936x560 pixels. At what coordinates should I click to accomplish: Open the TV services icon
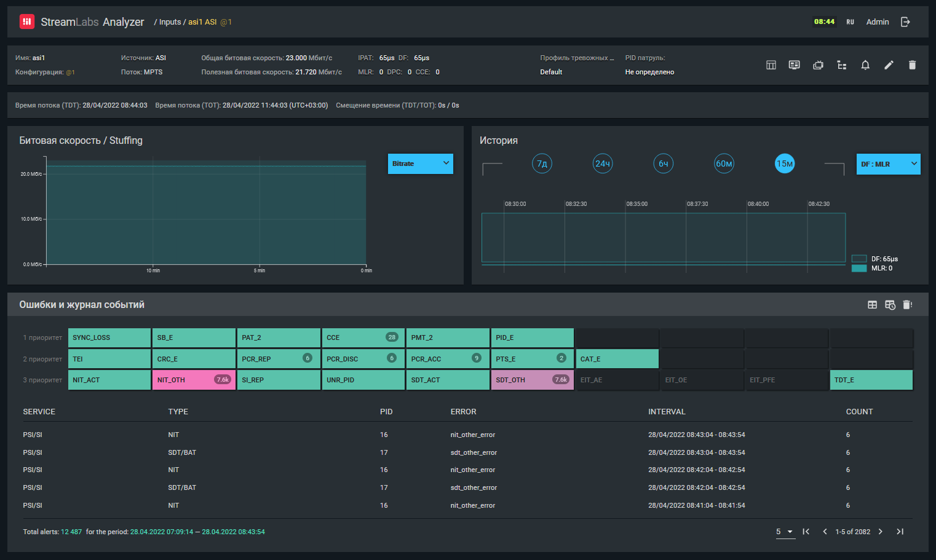tap(818, 65)
